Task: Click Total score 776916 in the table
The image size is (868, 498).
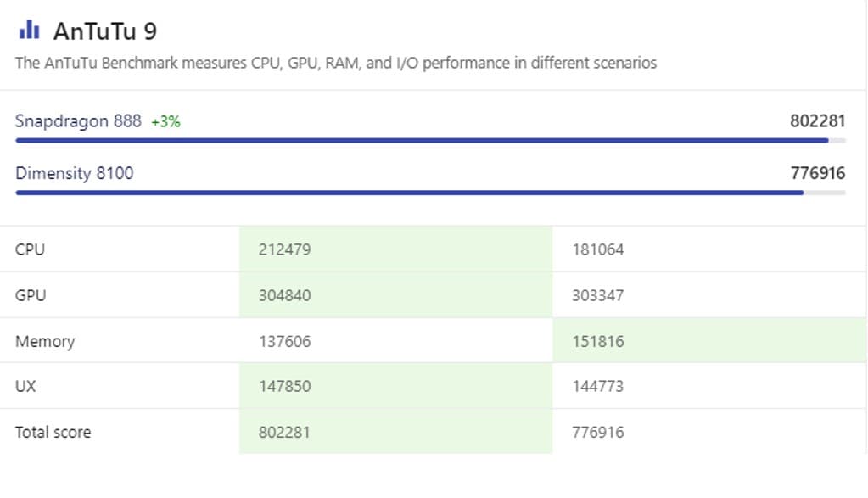Action: (x=598, y=432)
